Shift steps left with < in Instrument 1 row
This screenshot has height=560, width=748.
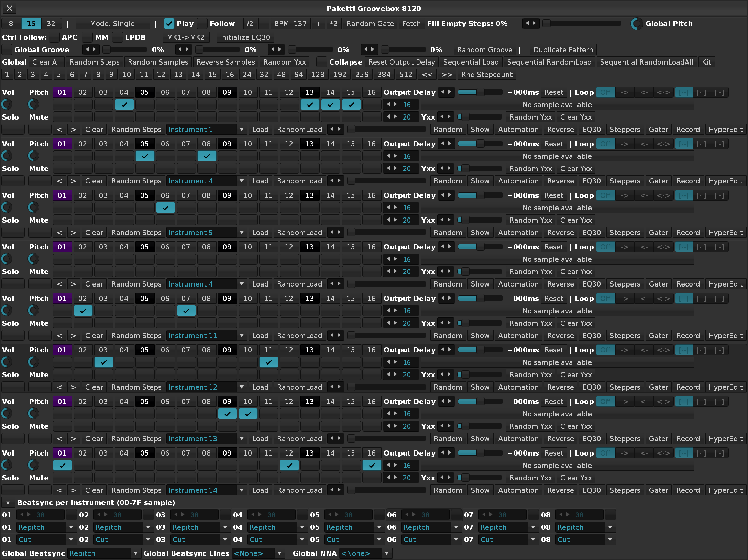click(x=59, y=130)
